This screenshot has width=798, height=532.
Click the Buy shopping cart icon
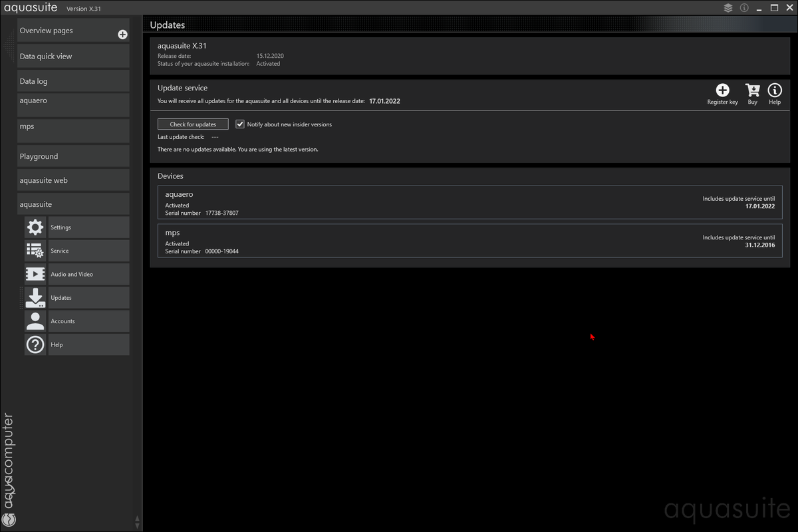752,90
